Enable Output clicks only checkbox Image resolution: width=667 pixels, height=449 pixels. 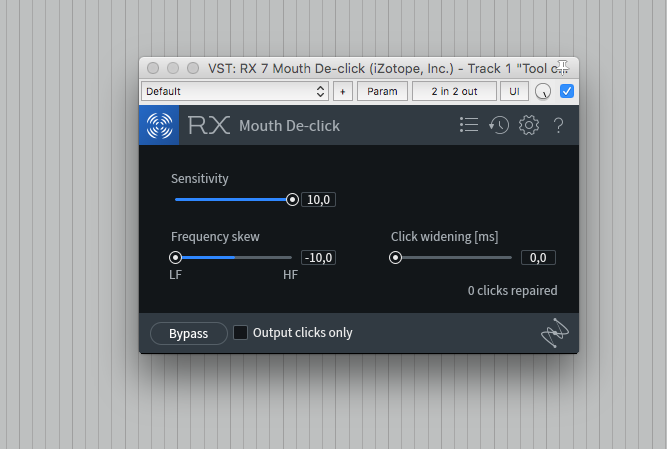pyautogui.click(x=240, y=332)
